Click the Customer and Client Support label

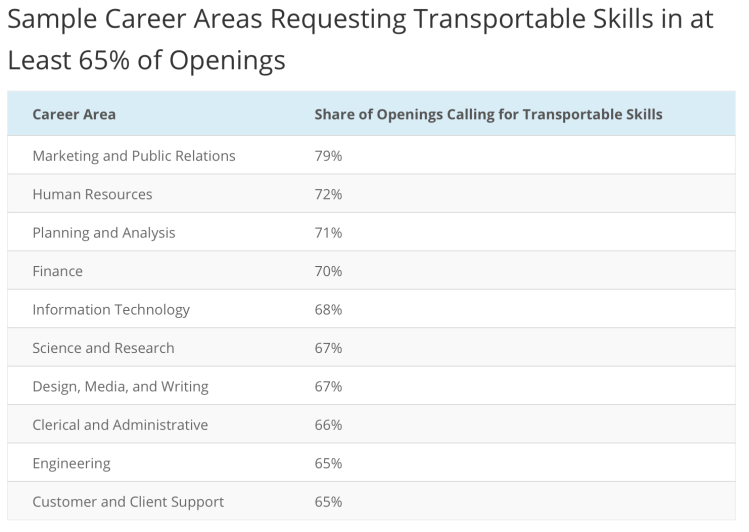[x=128, y=502]
